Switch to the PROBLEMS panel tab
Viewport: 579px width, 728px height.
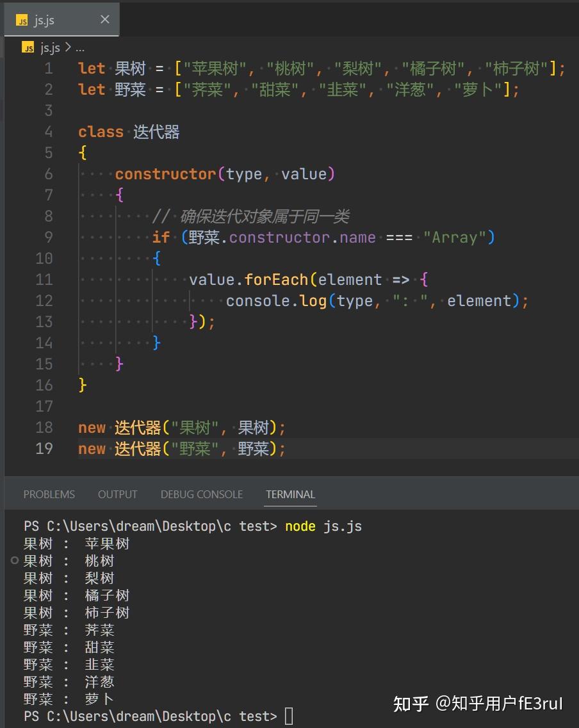click(x=49, y=494)
